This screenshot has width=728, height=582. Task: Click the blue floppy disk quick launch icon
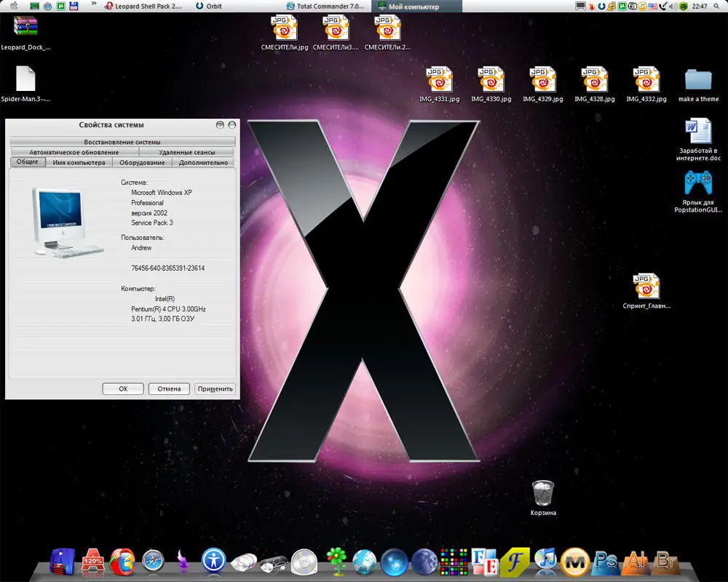74,6
